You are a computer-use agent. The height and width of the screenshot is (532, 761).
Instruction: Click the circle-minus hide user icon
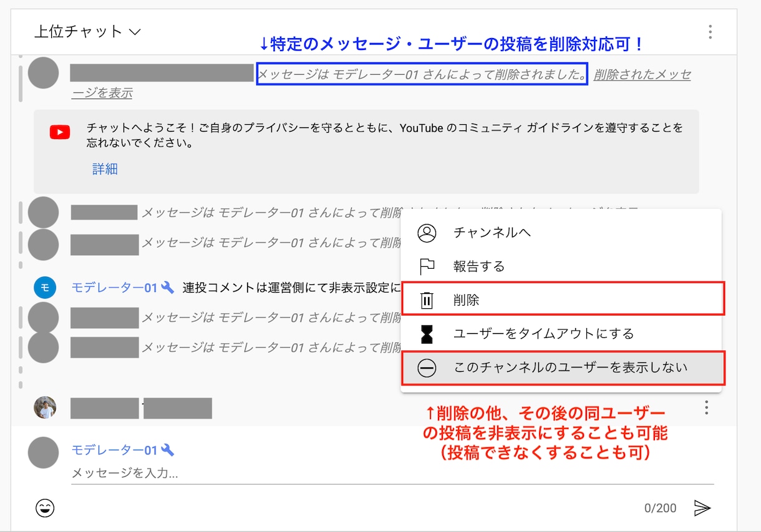pos(427,369)
